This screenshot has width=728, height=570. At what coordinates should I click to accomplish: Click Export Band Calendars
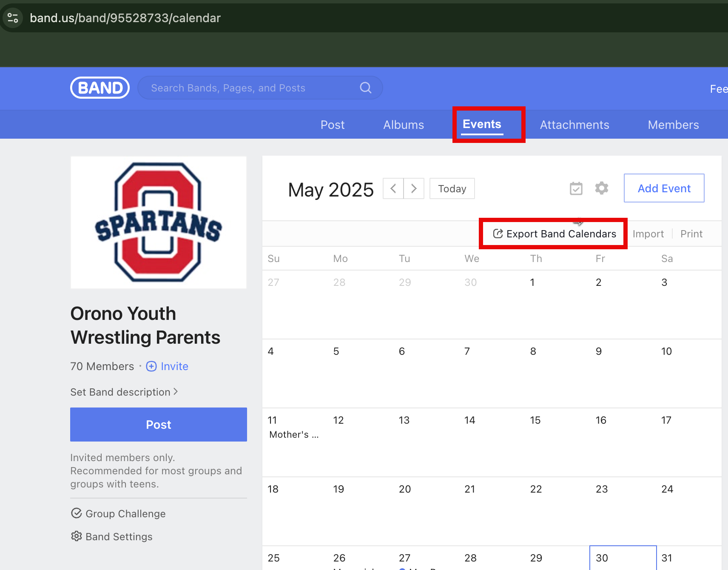(x=555, y=234)
